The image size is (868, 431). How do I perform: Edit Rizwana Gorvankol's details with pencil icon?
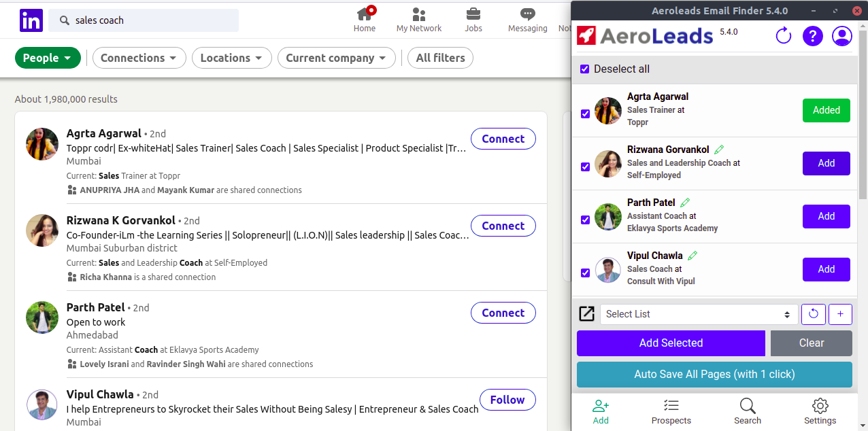719,150
